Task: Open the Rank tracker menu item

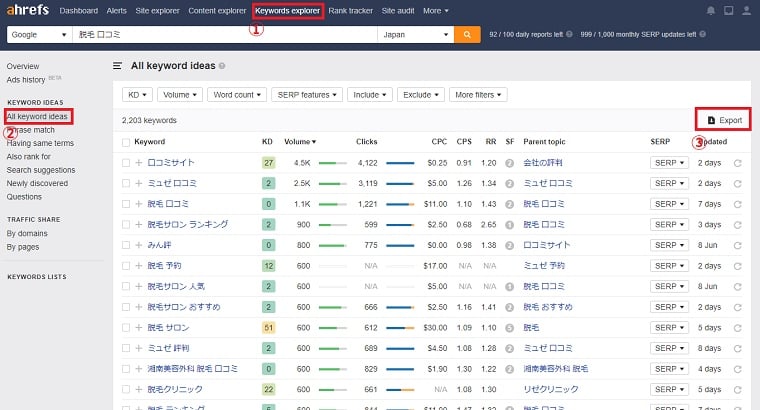Action: pos(350,11)
